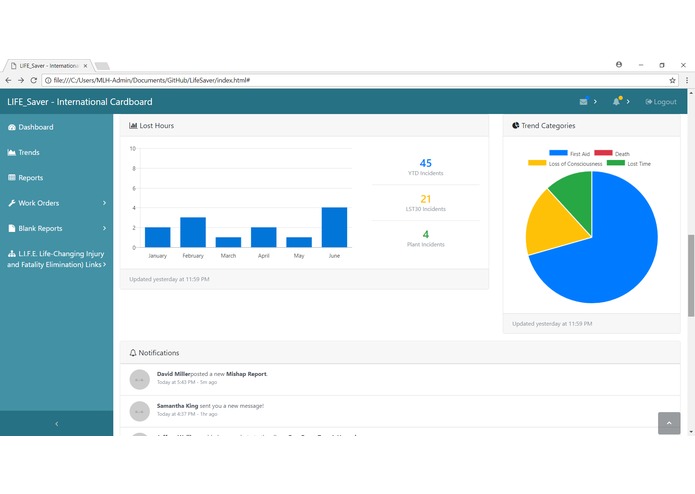Open the Blank Reports menu item
Viewport: 695px width, 494px height.
57,228
